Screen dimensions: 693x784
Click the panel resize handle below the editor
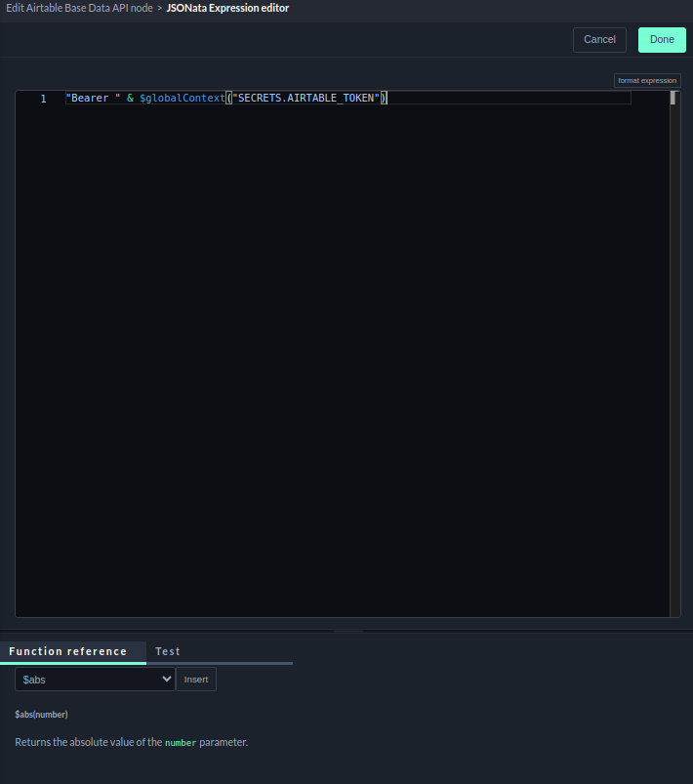coord(346,631)
